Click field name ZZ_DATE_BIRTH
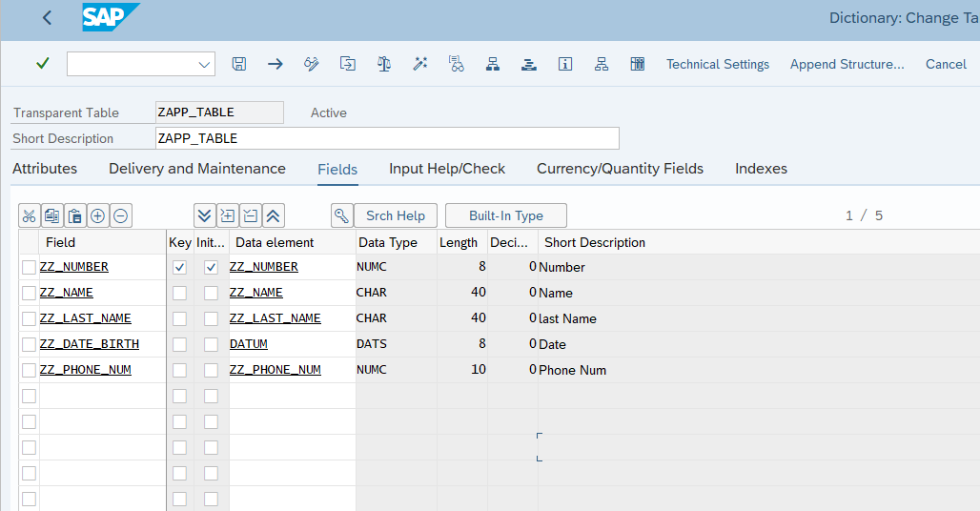This screenshot has height=511, width=980. 90,344
